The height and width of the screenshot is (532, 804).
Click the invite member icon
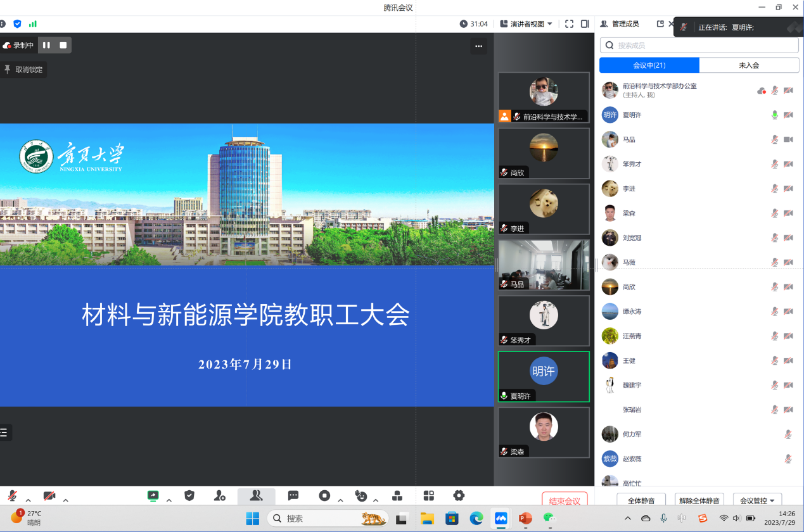coord(219,496)
